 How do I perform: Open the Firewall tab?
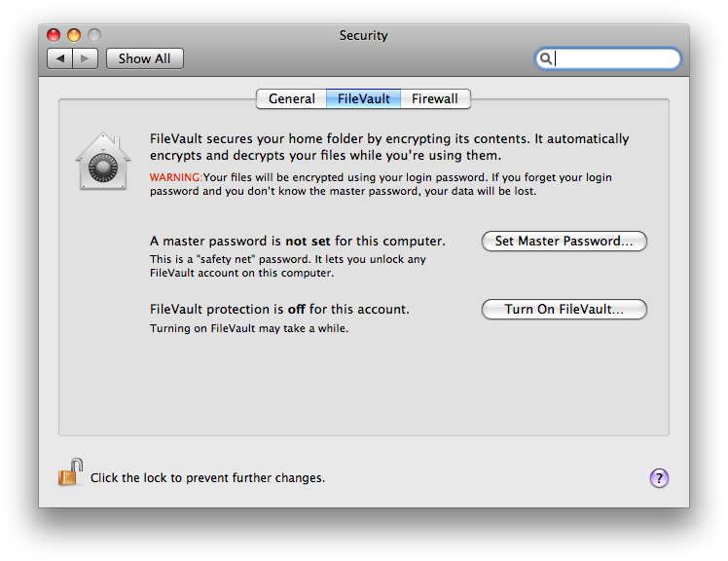tap(435, 98)
